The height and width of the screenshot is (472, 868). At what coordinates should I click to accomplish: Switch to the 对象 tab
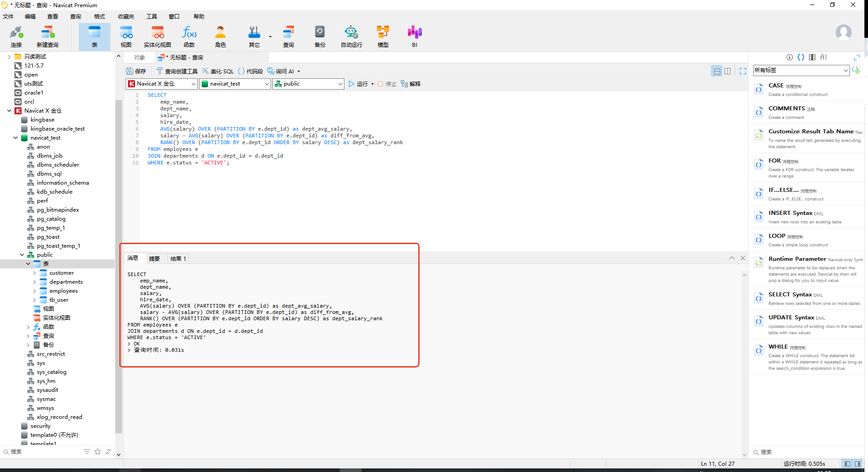[140, 58]
